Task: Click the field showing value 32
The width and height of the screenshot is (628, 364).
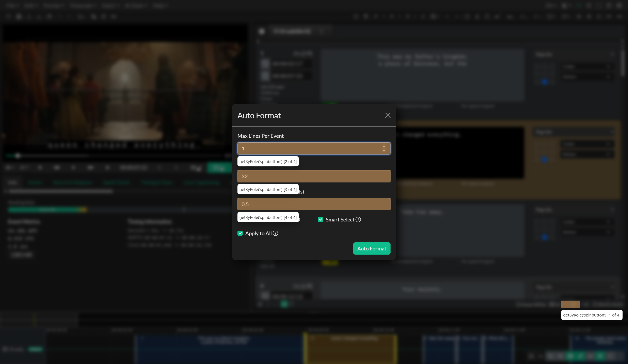Action: 314,176
